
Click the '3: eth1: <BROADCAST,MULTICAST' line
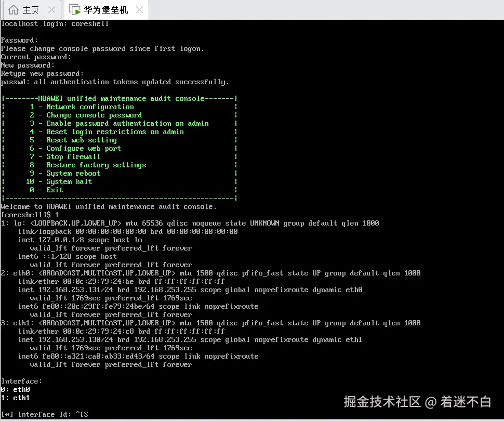click(x=210, y=323)
